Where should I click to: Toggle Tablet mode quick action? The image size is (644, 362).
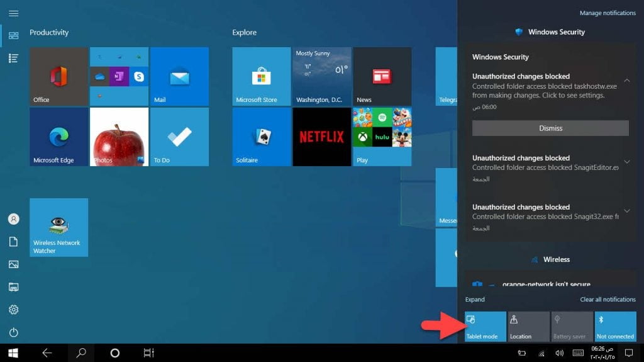[x=486, y=327]
